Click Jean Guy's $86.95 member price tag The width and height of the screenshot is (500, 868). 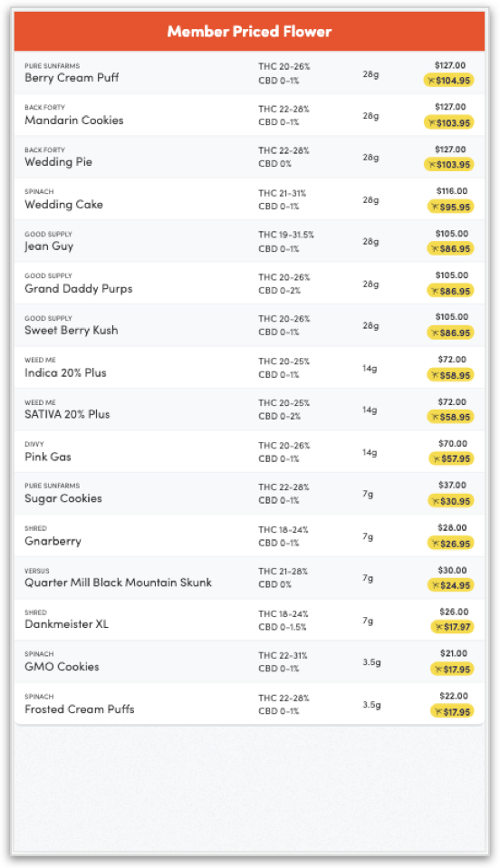point(450,248)
